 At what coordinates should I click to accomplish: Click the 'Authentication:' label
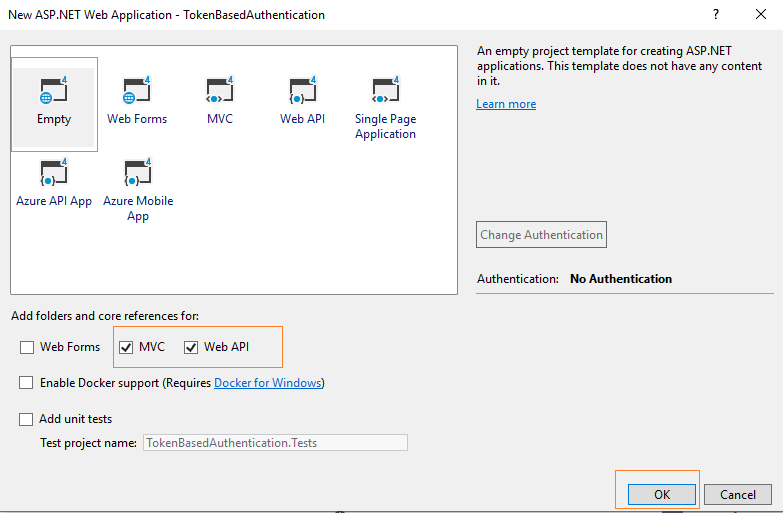(x=518, y=279)
